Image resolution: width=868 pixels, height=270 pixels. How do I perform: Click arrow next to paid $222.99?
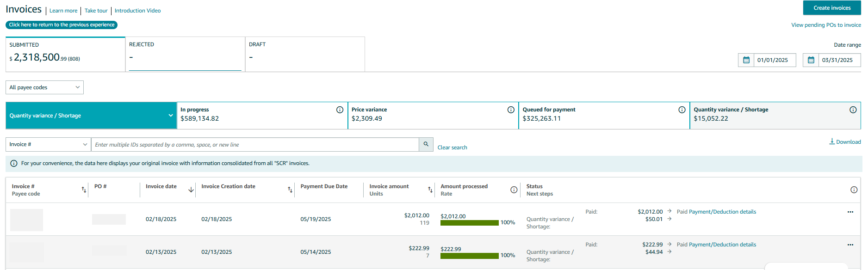coord(669,244)
